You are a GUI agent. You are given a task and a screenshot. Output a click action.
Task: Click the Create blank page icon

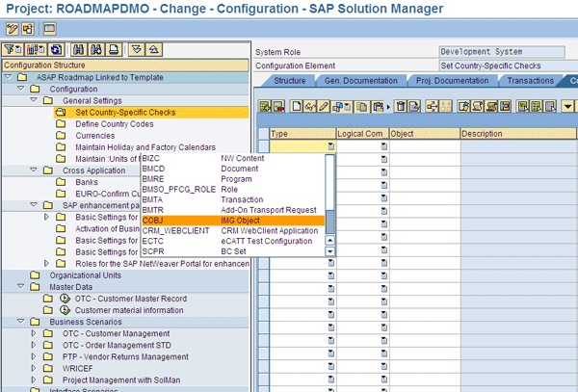click(x=297, y=107)
